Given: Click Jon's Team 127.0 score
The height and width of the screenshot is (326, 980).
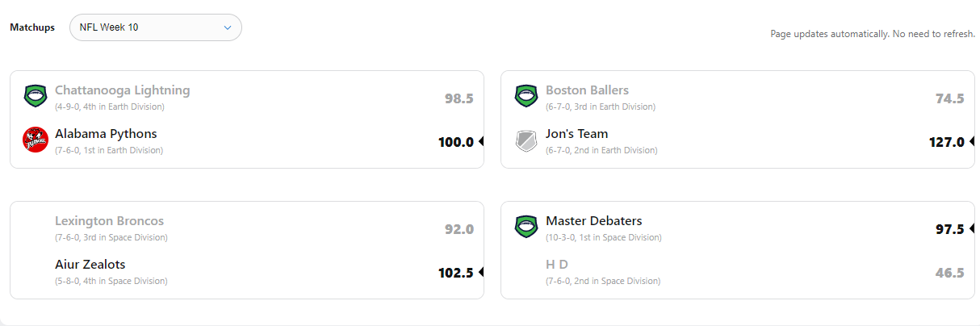Looking at the screenshot, I should (x=946, y=142).
